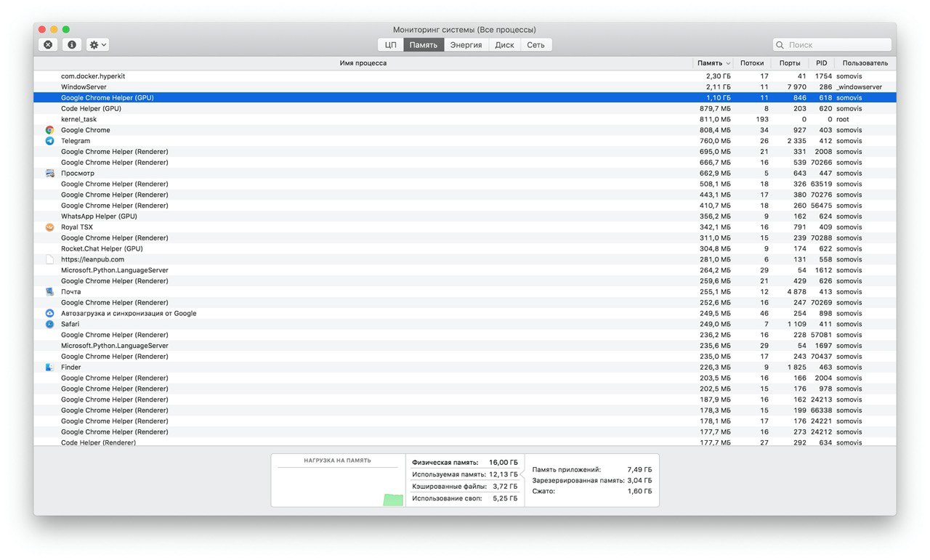Open the gear actions dropdown menu
Viewport: 930px width, 560px height.
tap(97, 44)
